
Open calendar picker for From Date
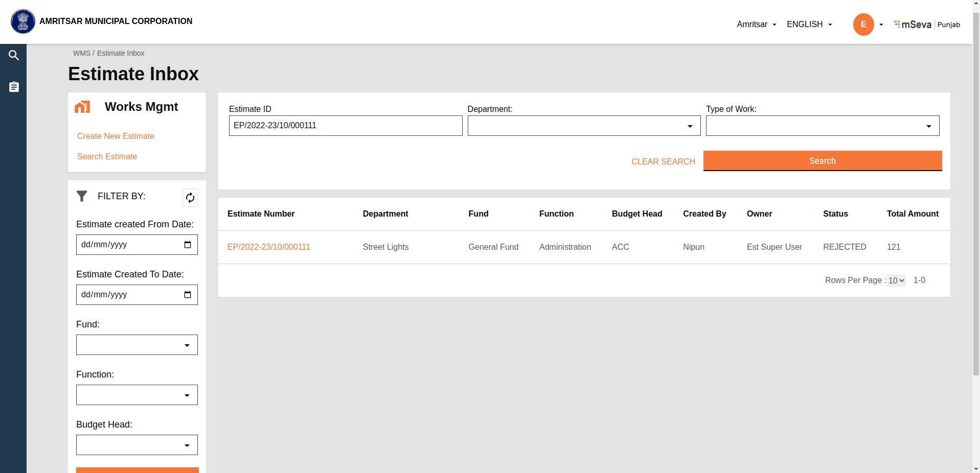click(x=188, y=245)
